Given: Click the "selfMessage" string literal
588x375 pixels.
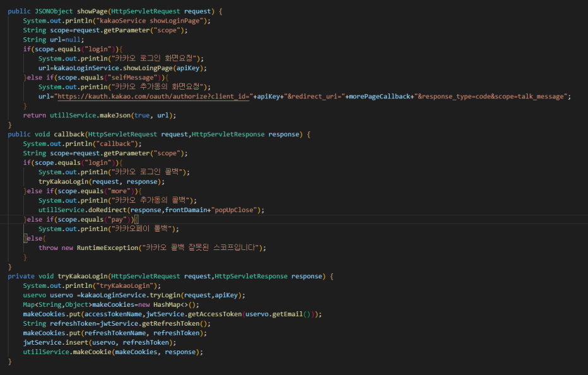Looking at the screenshot, I should pos(132,78).
